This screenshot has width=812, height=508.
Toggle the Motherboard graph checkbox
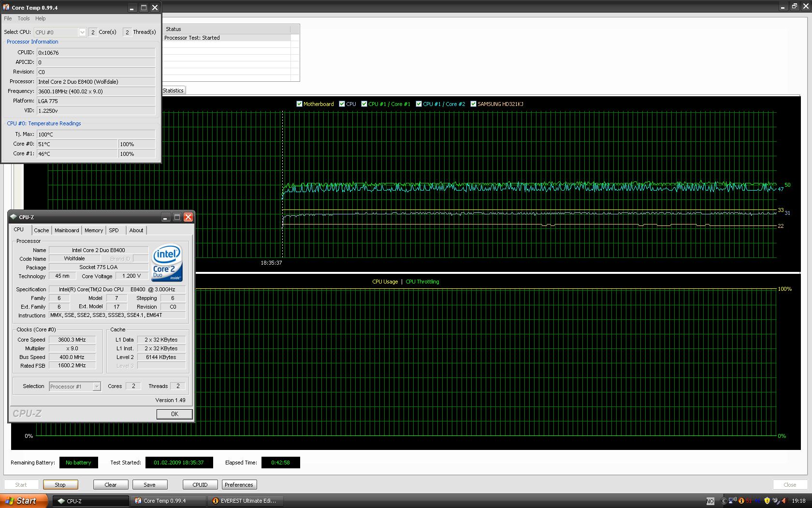pyautogui.click(x=299, y=104)
